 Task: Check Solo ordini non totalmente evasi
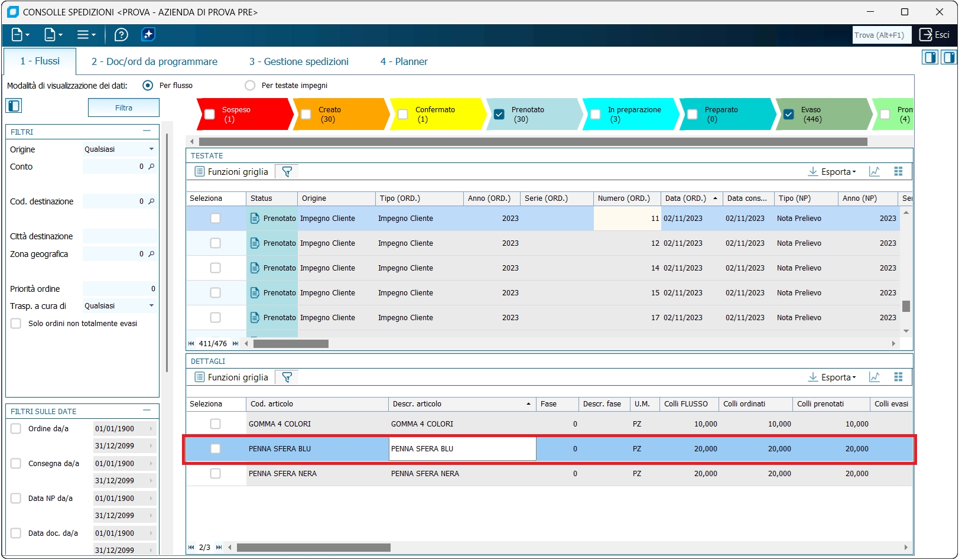pos(17,324)
